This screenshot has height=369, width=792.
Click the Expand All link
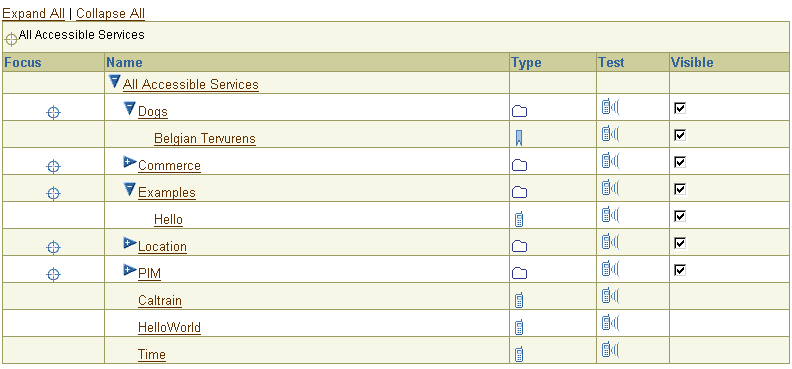point(34,14)
